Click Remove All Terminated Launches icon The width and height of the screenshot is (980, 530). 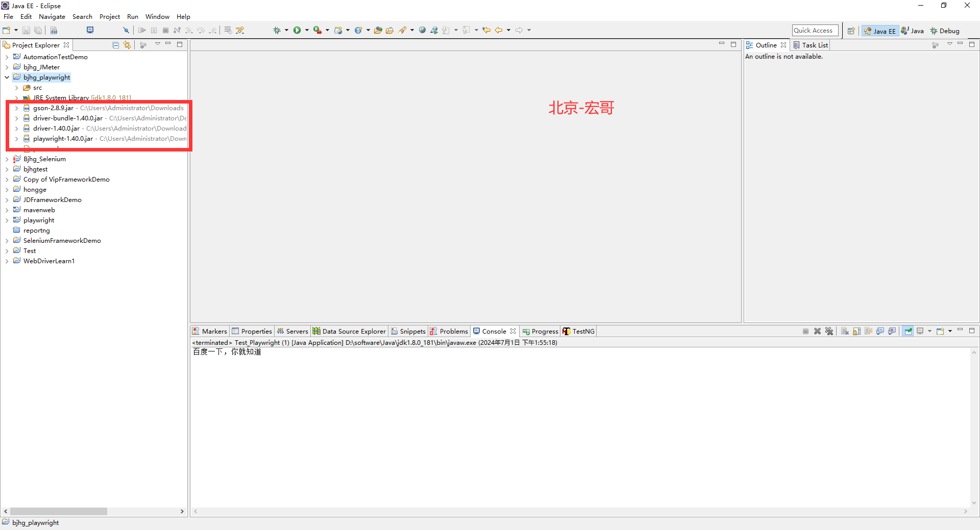coord(829,331)
